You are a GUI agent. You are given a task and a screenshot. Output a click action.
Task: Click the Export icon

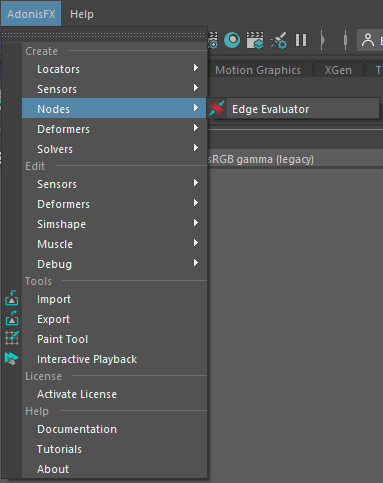point(12,318)
